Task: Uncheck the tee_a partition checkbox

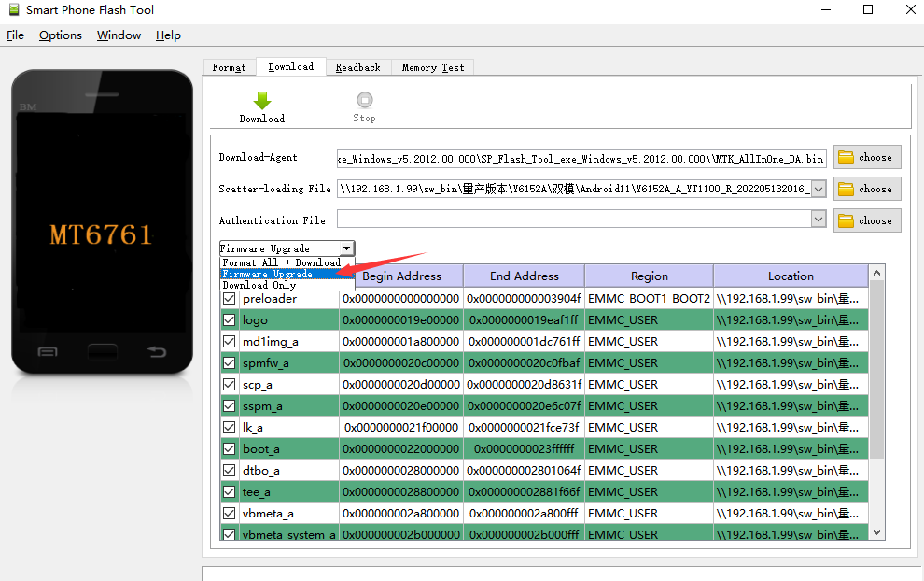Action: [230, 492]
